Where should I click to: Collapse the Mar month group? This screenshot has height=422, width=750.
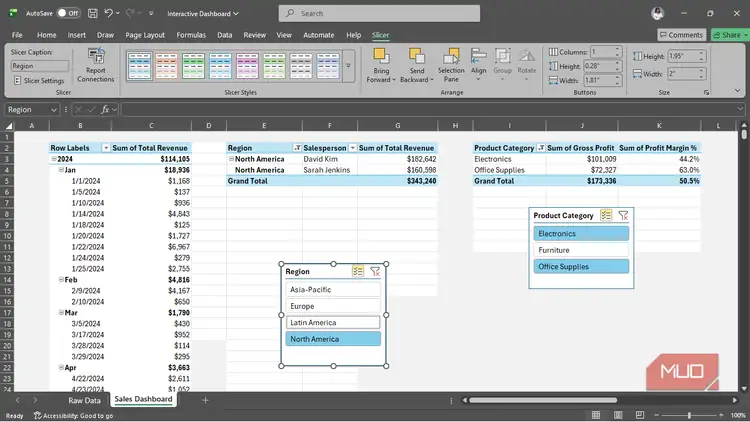click(61, 312)
